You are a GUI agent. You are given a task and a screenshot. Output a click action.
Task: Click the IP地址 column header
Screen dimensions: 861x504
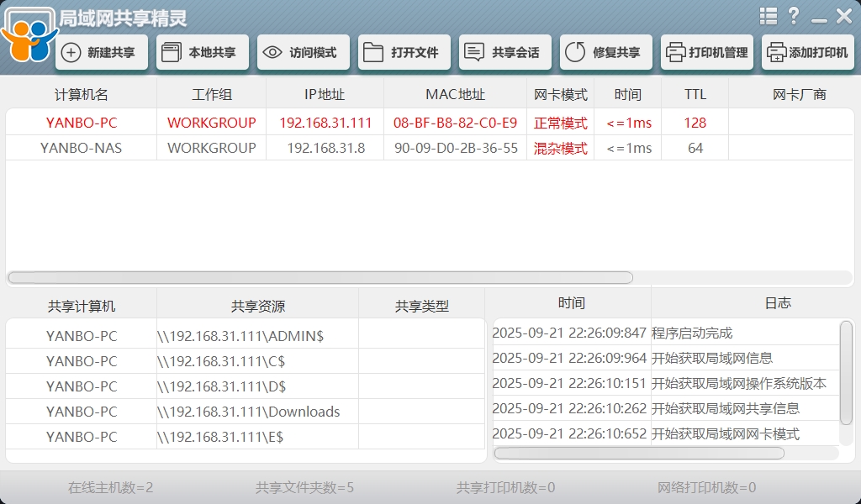[x=325, y=94]
